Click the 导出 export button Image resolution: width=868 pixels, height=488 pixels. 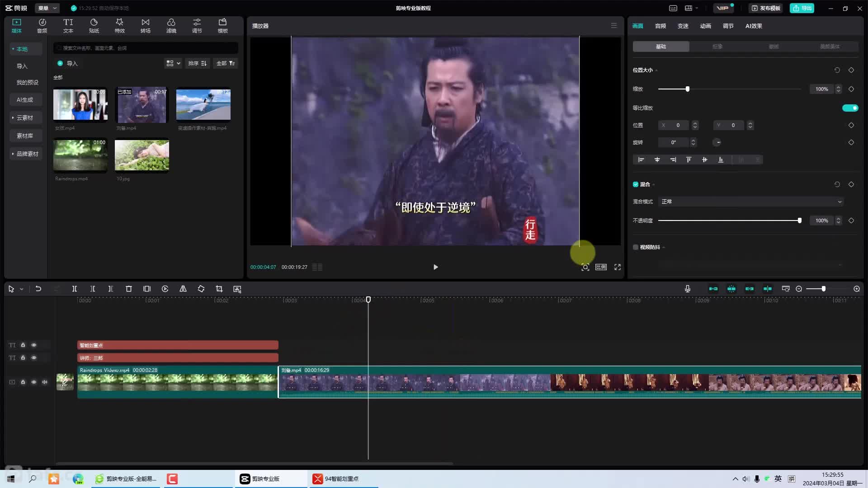(802, 8)
